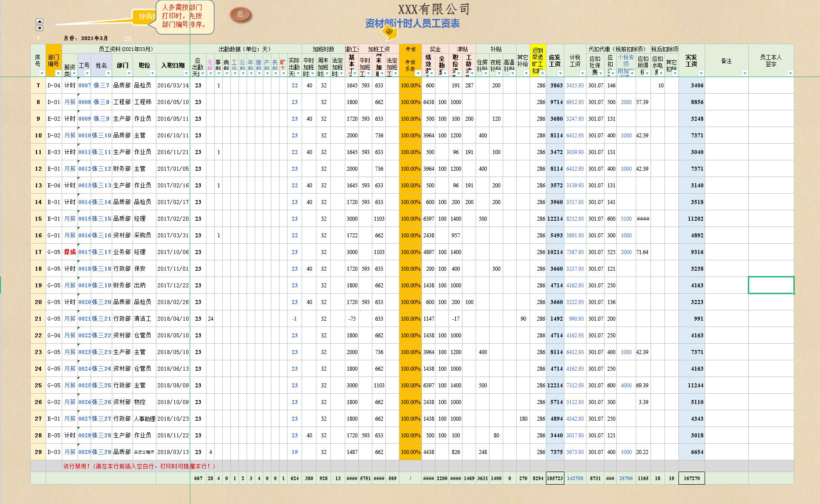This screenshot has height=504, width=820.
Task: Open the 部门编号 filter dropdown
Action: click(x=58, y=73)
